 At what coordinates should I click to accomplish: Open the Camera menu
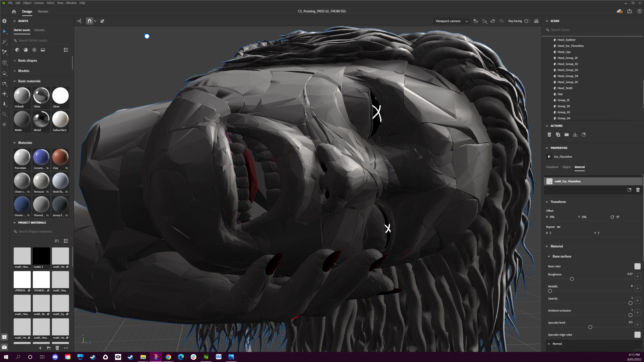pos(39,3)
